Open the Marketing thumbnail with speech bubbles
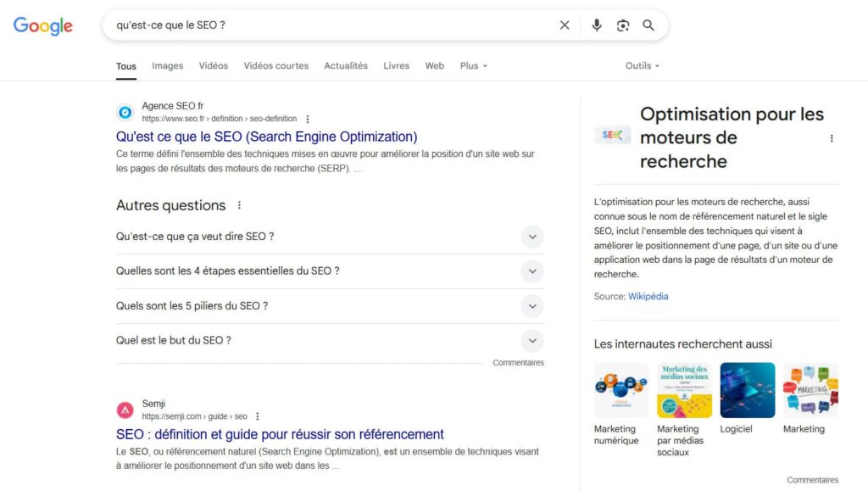The width and height of the screenshot is (868, 491). (810, 390)
